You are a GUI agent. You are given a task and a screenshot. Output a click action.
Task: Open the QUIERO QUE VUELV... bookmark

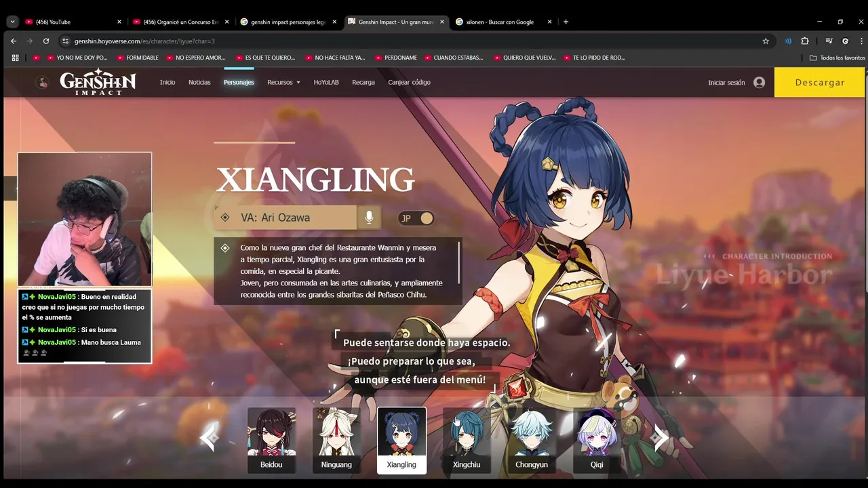point(524,58)
